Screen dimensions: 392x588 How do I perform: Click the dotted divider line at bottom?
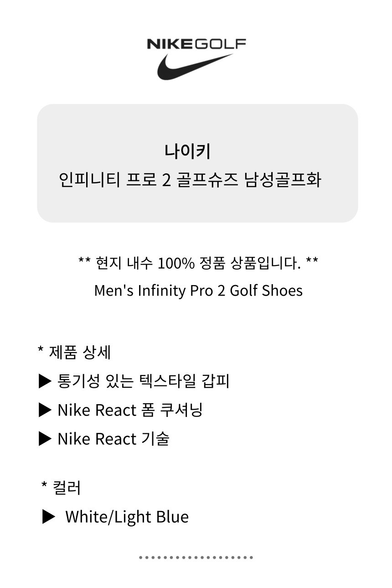[x=196, y=557]
